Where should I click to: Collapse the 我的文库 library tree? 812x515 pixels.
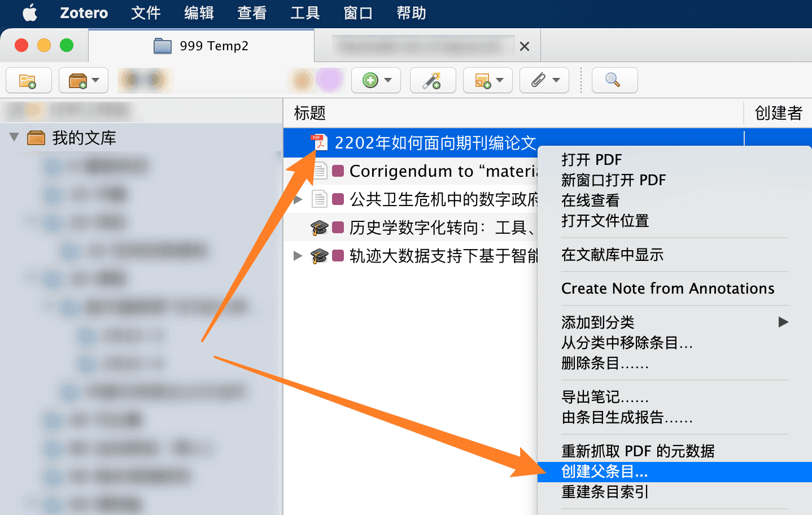pos(14,137)
